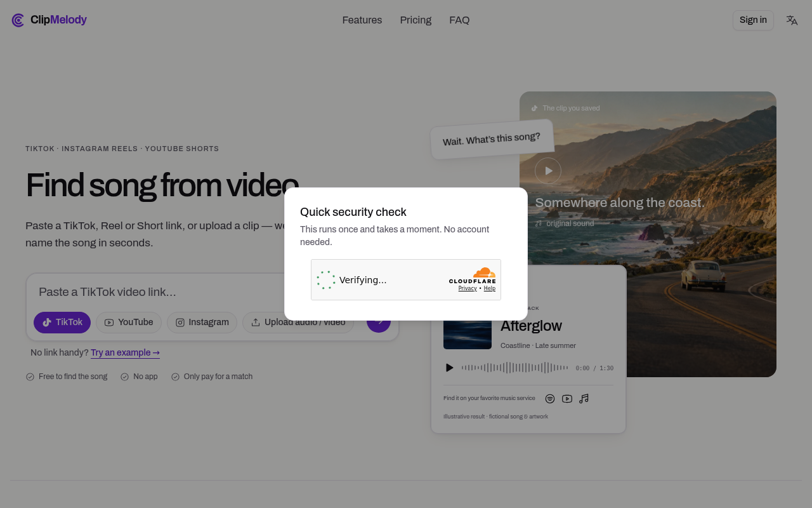This screenshot has width=812, height=508.
Task: Click the Cloudflare logo
Action: point(473,276)
